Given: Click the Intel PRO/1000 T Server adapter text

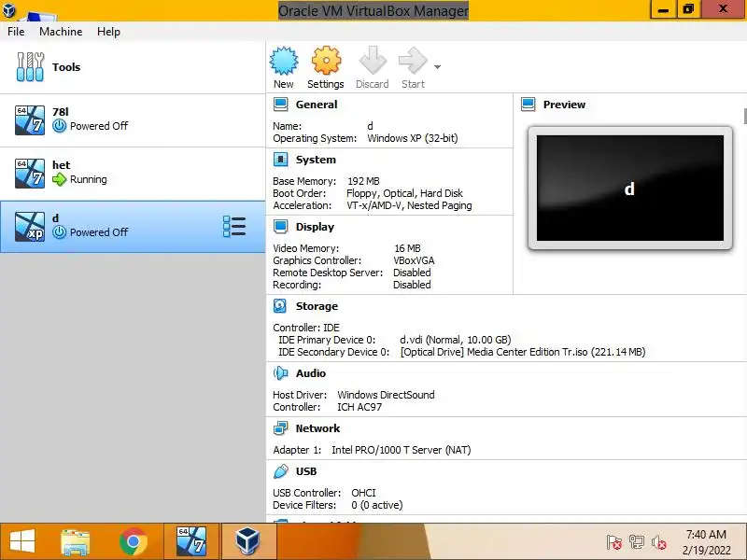Looking at the screenshot, I should click(402, 450).
